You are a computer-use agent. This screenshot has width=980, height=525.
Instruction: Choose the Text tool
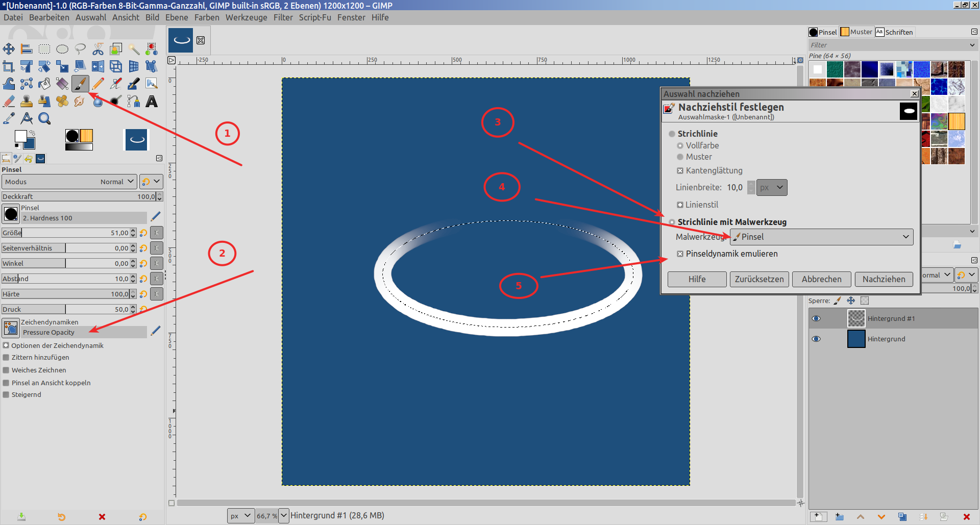[152, 102]
